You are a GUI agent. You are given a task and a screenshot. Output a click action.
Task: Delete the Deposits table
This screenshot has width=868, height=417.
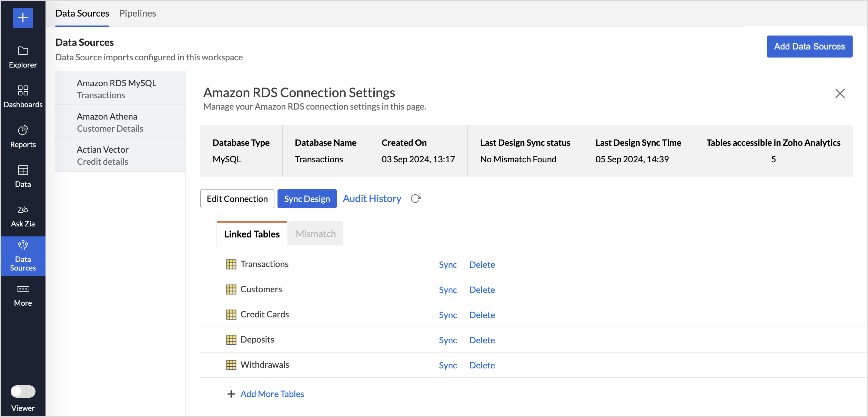(482, 340)
